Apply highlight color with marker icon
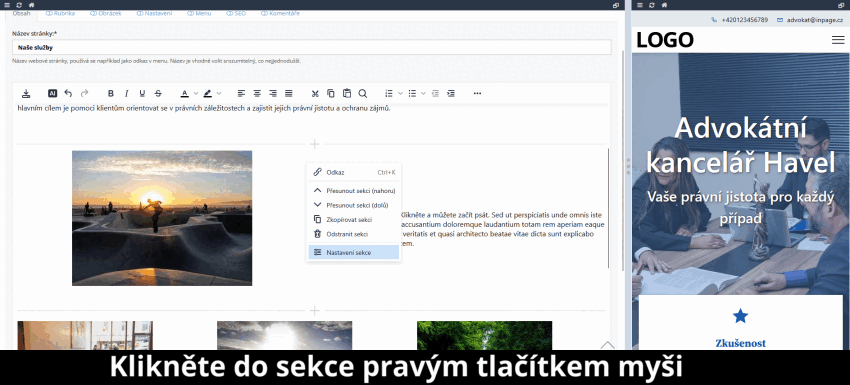Viewport: 850px width, 385px height. pos(207,93)
